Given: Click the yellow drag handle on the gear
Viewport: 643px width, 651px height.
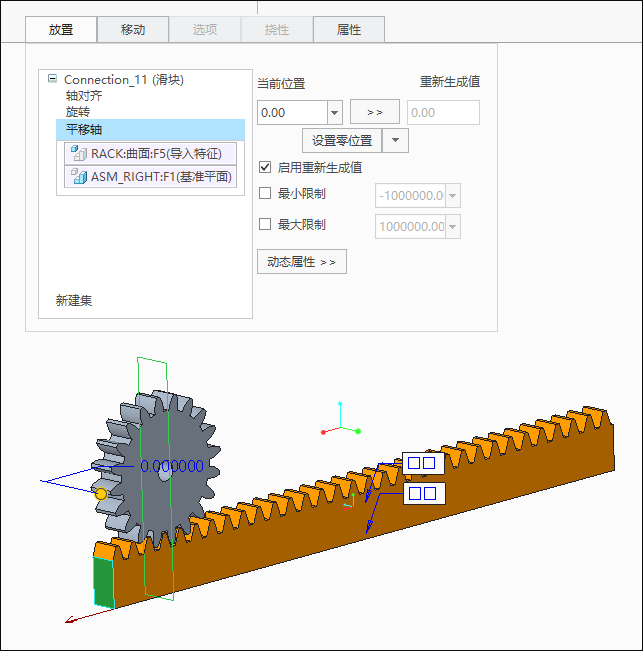Looking at the screenshot, I should (101, 494).
